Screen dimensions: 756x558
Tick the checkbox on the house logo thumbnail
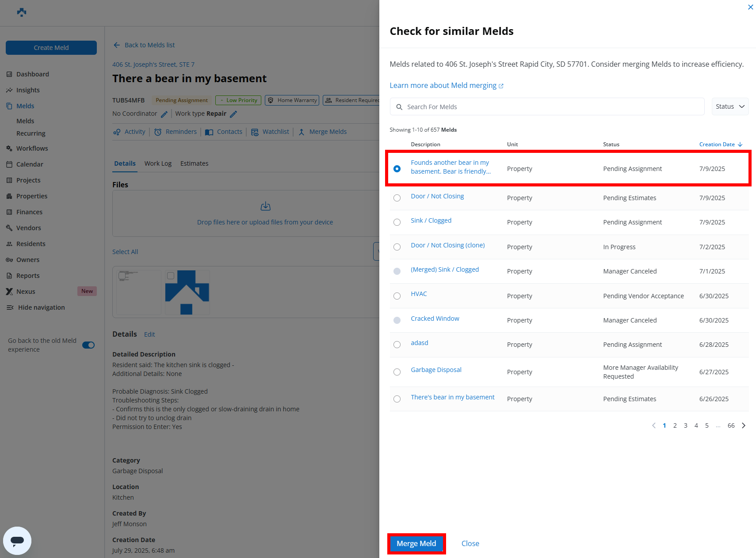click(x=171, y=276)
